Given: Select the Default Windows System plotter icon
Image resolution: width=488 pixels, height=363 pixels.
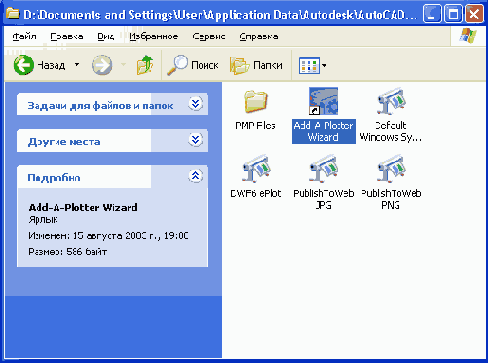Looking at the screenshot, I should click(x=391, y=101).
